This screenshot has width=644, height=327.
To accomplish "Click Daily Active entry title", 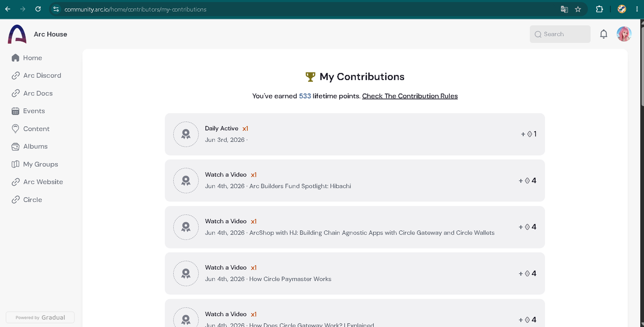I will [222, 128].
